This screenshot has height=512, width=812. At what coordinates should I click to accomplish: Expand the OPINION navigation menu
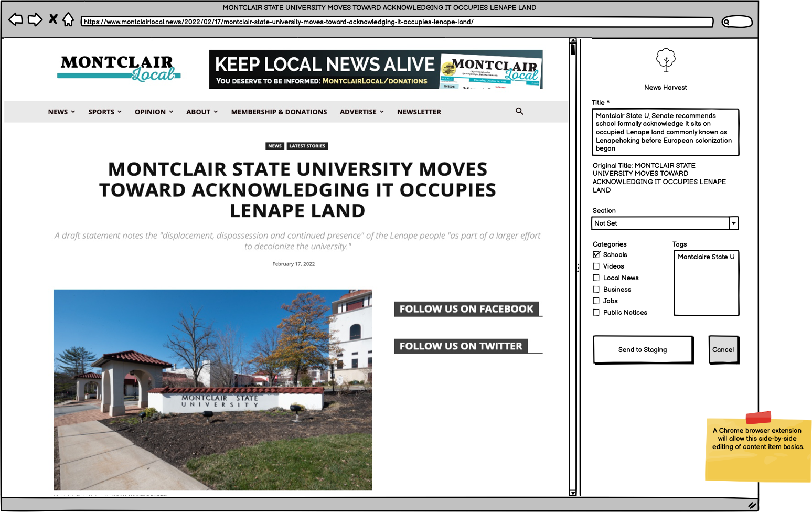(154, 112)
